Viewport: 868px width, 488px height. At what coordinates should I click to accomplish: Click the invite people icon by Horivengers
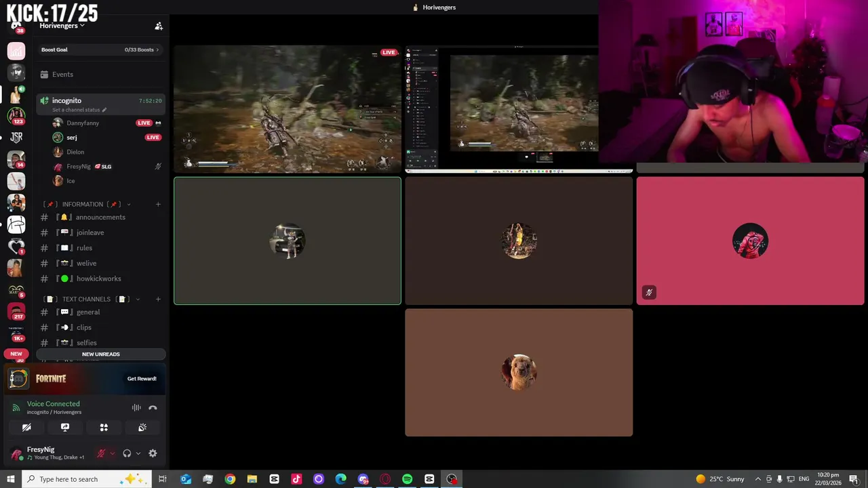click(159, 26)
